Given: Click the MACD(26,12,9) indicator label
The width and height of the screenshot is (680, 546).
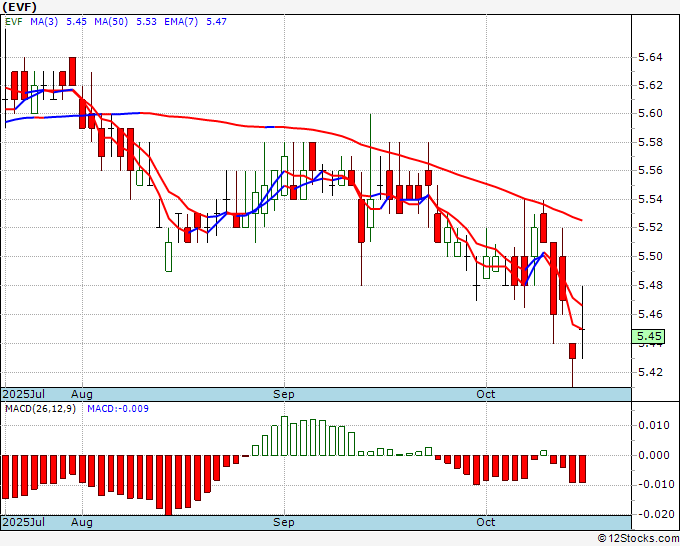Looking at the screenshot, I should pyautogui.click(x=40, y=409).
